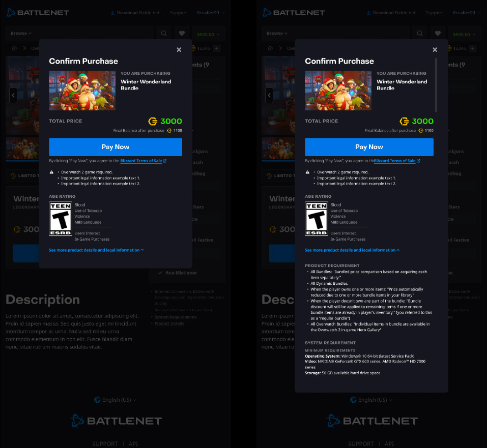Click 'SYSTEM REQUIREMENT' heading in right dialog
The height and width of the screenshot is (448, 487).
click(330, 343)
